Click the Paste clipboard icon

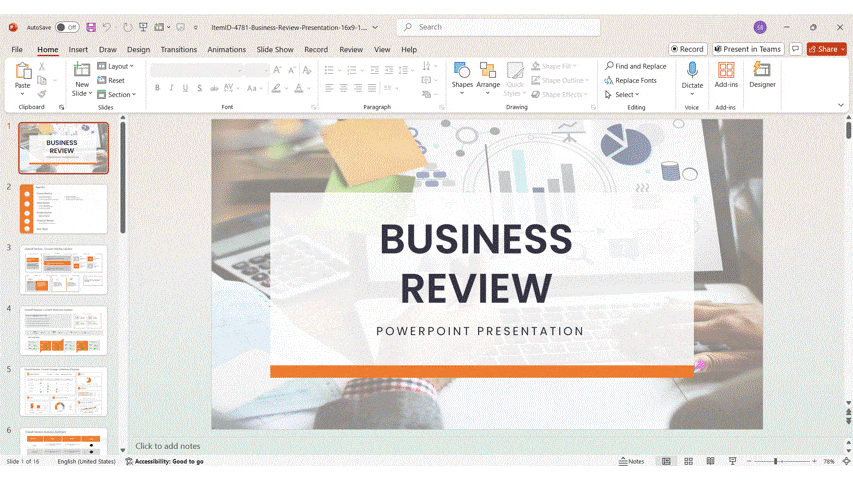(23, 71)
